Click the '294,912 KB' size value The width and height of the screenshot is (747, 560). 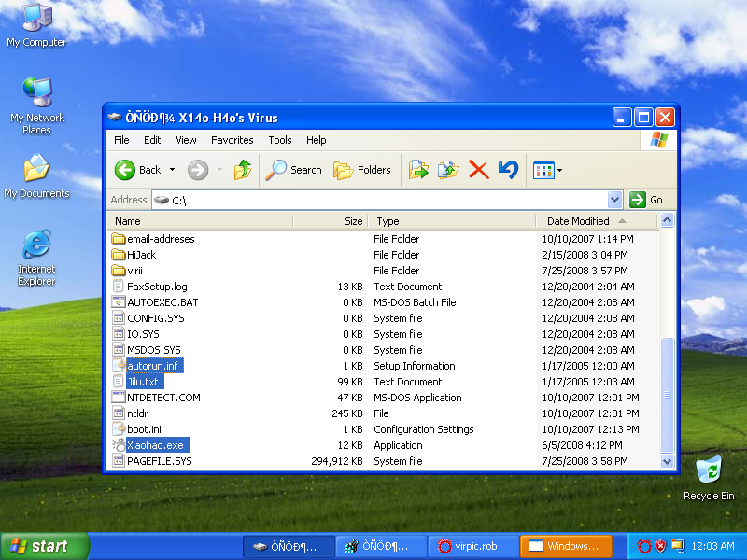pyautogui.click(x=337, y=461)
